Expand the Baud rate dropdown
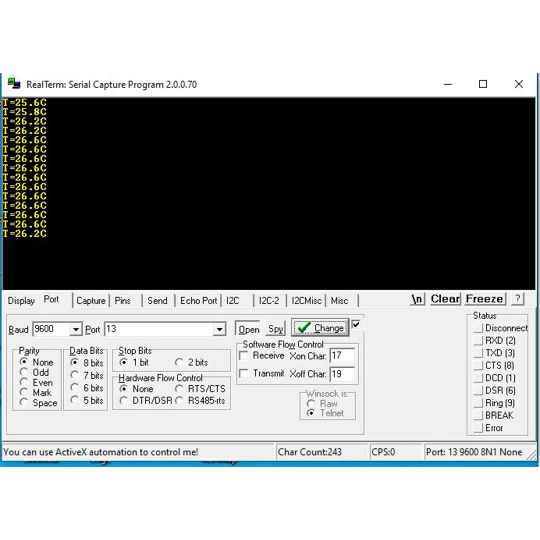 (x=75, y=329)
